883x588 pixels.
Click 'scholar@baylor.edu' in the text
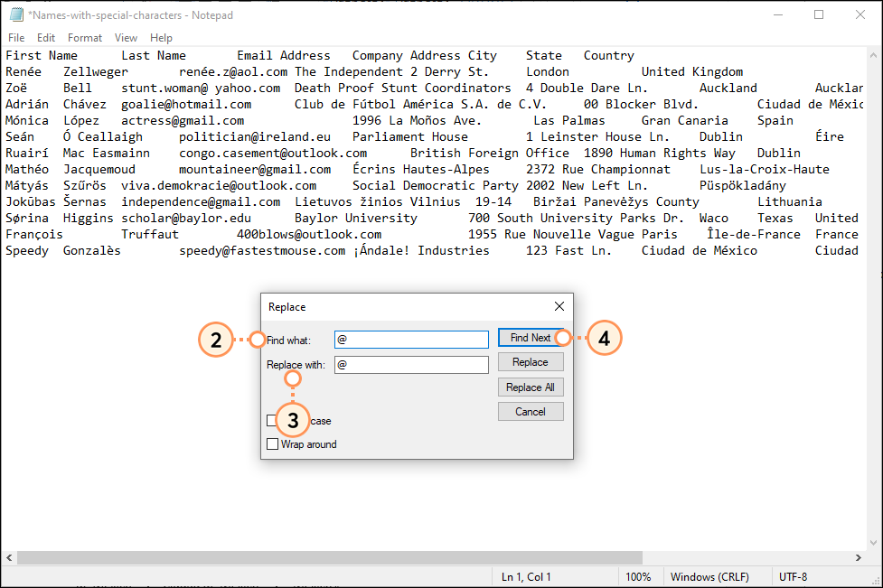click(x=186, y=219)
